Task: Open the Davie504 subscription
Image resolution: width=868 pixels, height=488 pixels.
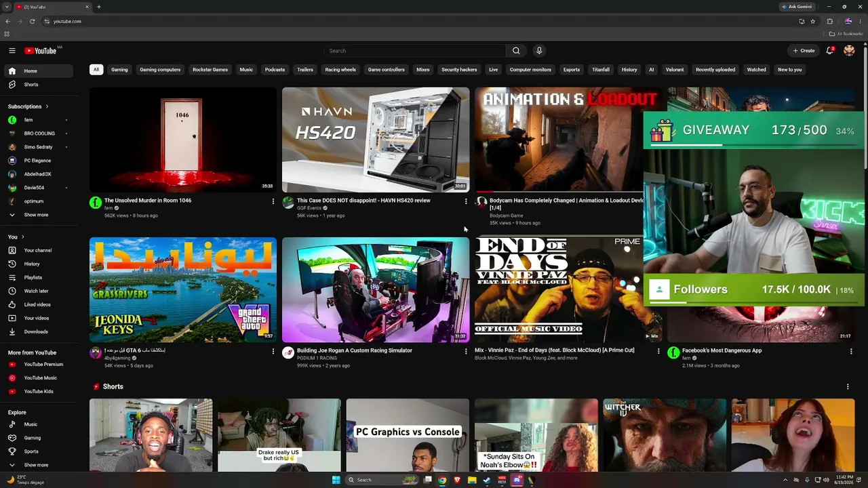Action: pyautogui.click(x=39, y=188)
